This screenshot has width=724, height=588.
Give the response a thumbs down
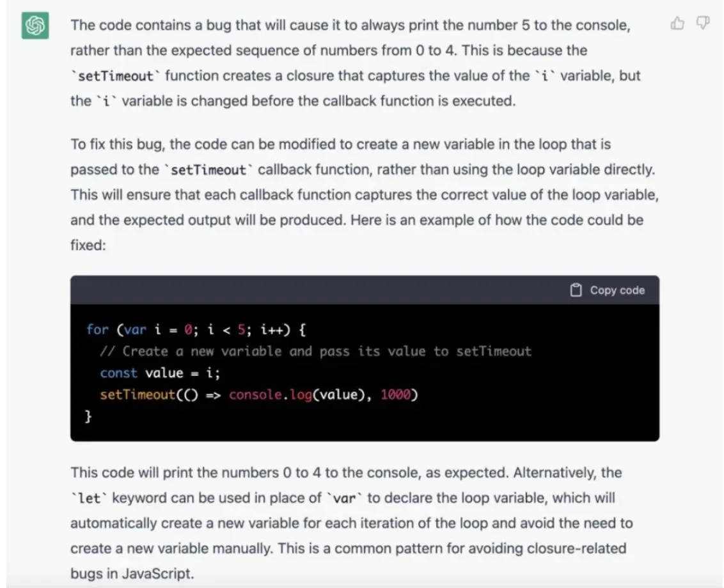(x=702, y=24)
